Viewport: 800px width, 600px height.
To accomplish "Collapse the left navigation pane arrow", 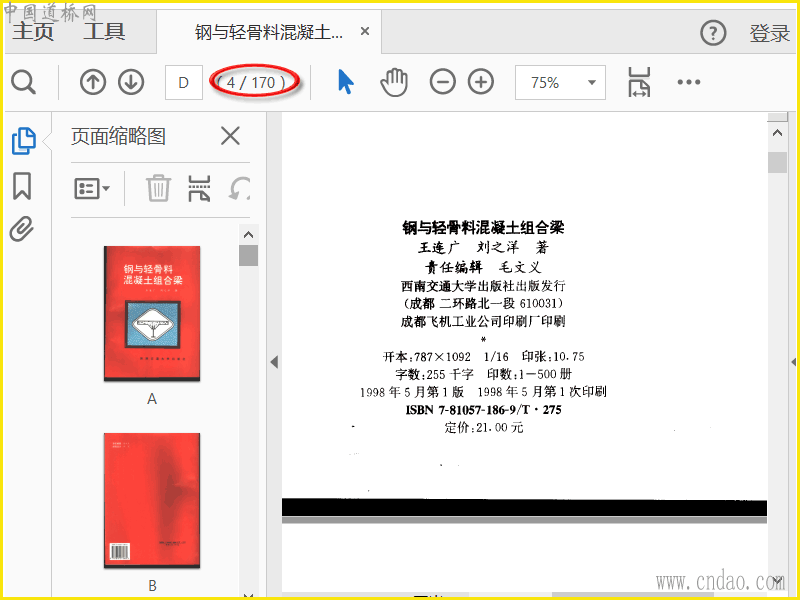I will (274, 362).
